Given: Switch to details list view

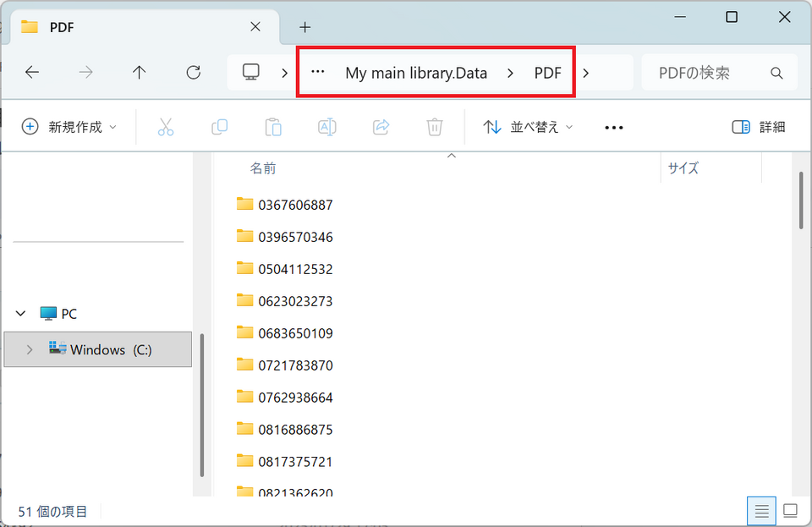Looking at the screenshot, I should 761,511.
